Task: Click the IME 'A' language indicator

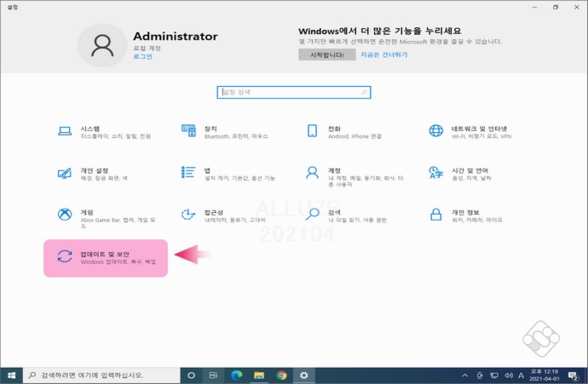Action: [521, 375]
